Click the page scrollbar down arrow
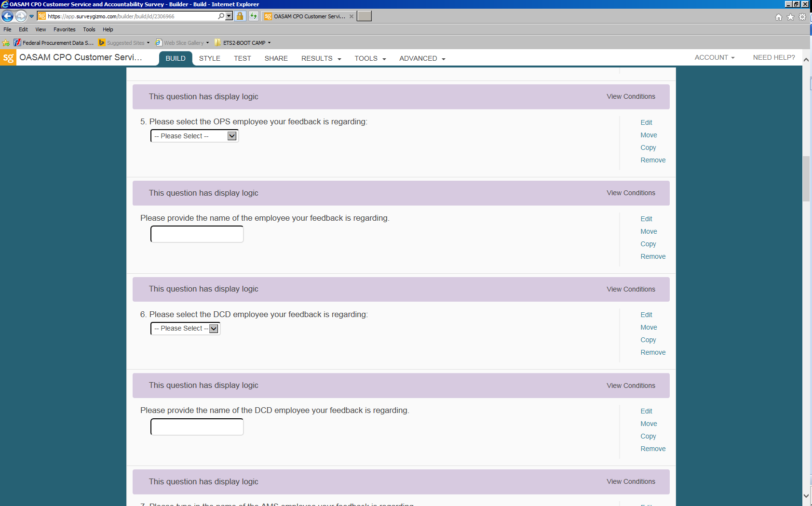The image size is (812, 506). coord(806,495)
